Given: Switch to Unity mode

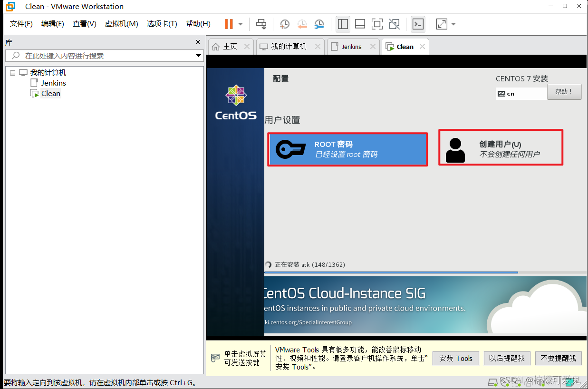Looking at the screenshot, I should coord(394,24).
